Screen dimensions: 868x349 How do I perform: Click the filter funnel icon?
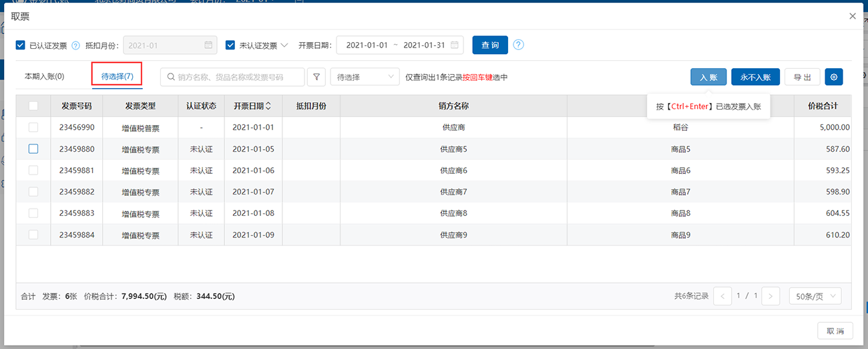pyautogui.click(x=316, y=77)
